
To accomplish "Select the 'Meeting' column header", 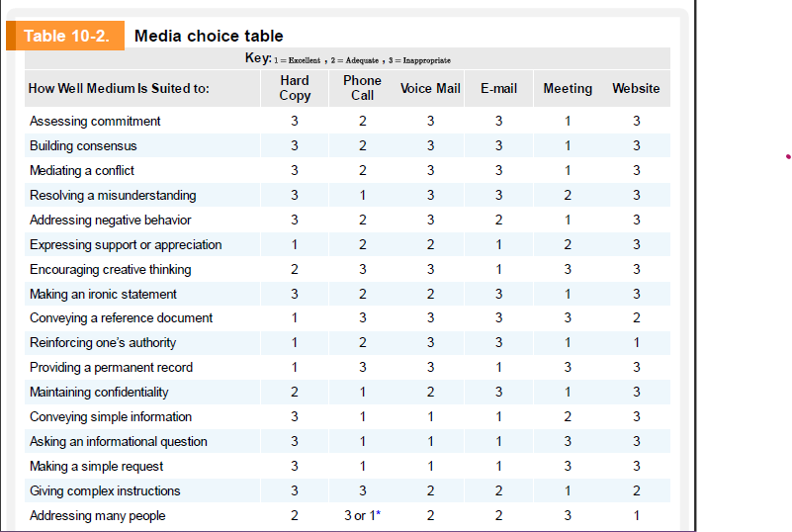I will click(x=568, y=88).
